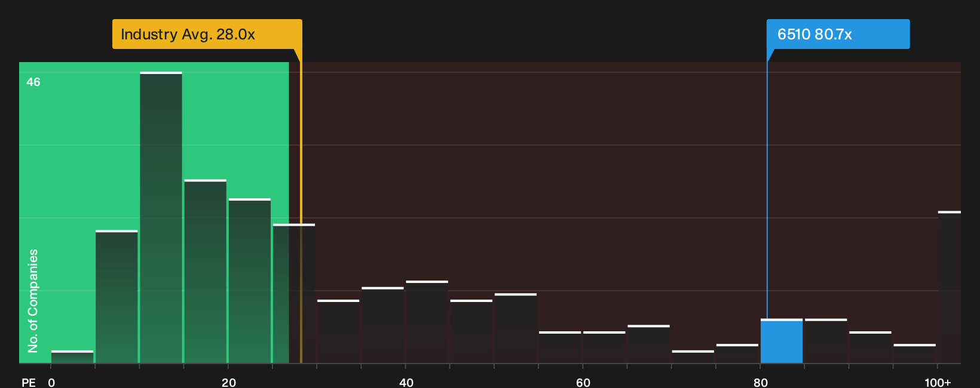Click the very short bar at PE 70
Viewport: 980px width, 388px height.
693,356
